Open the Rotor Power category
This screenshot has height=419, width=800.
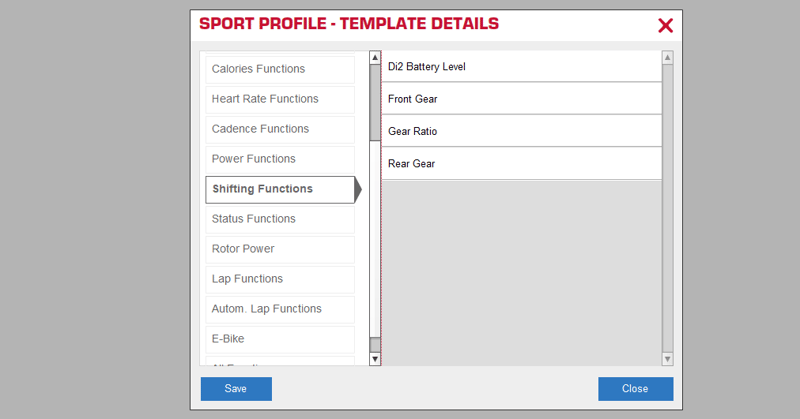[280, 249]
